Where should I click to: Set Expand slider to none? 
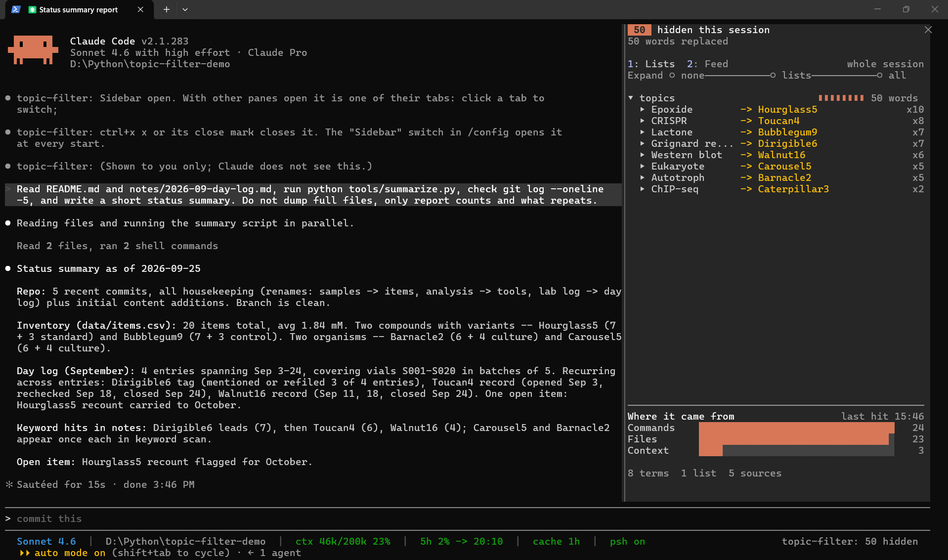point(672,75)
